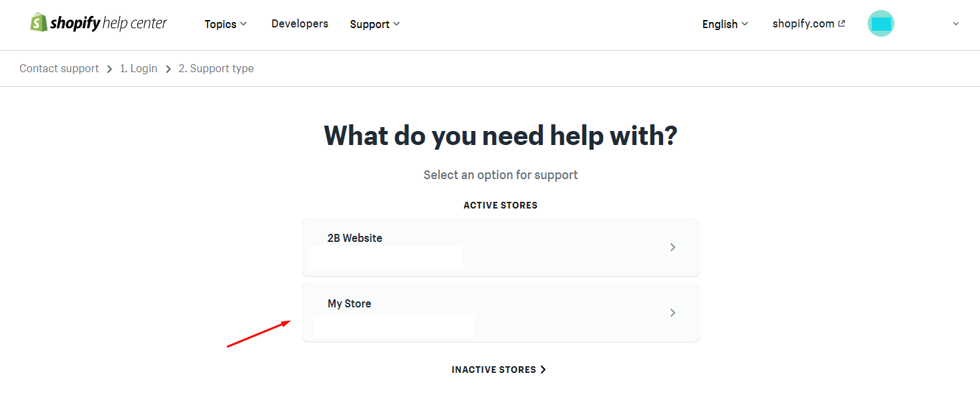Expand the account menu chevron at top right
The image size is (980, 415).
pos(956,23)
